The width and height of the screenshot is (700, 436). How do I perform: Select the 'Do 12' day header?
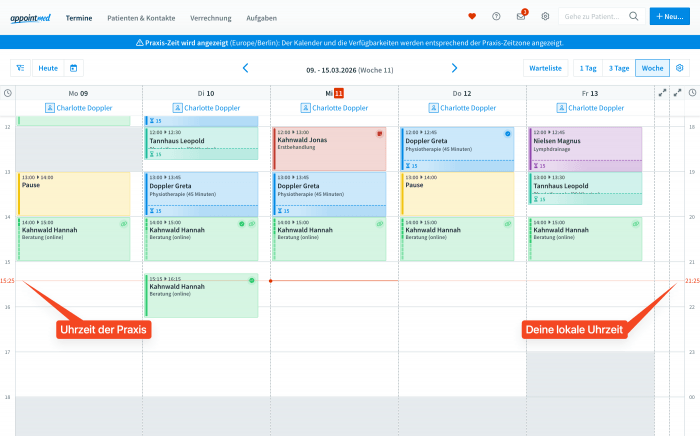[x=462, y=93]
